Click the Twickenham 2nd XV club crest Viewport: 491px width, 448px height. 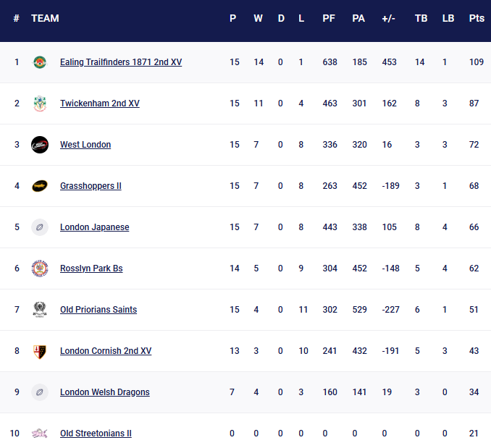[x=40, y=103]
